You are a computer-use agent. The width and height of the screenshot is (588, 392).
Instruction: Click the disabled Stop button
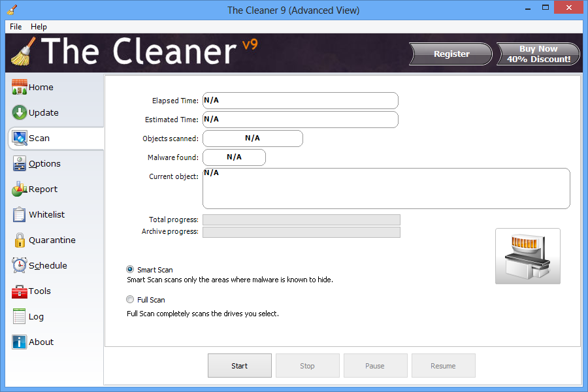pos(308,366)
